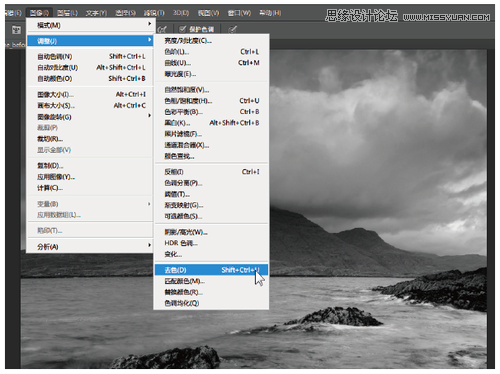Choose 自动颜色(O) with shortcut Shift+Ctrl+B
500x374 pixels.
[x=90, y=78]
